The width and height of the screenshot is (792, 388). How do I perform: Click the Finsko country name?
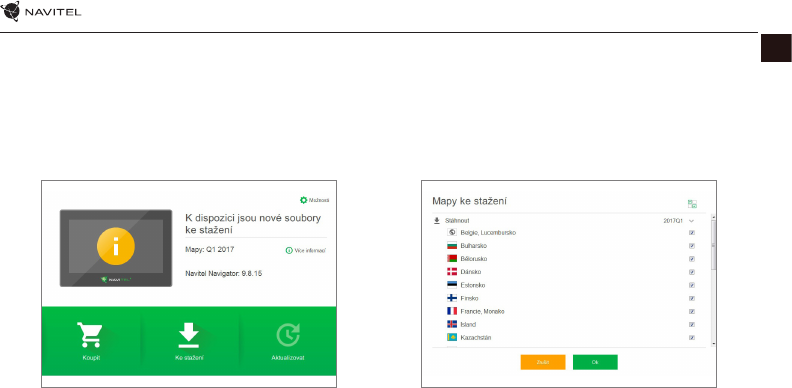[x=469, y=298]
